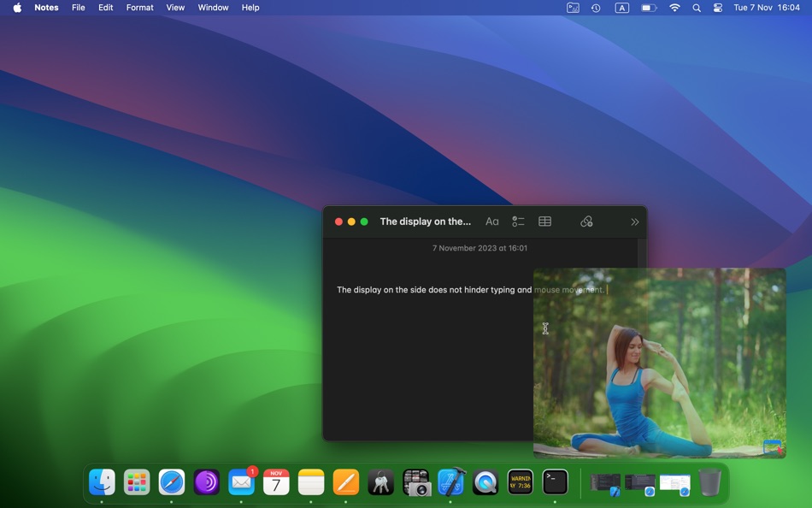Check Mail with the unread badge
This screenshot has height=508, width=812.
[x=241, y=482]
